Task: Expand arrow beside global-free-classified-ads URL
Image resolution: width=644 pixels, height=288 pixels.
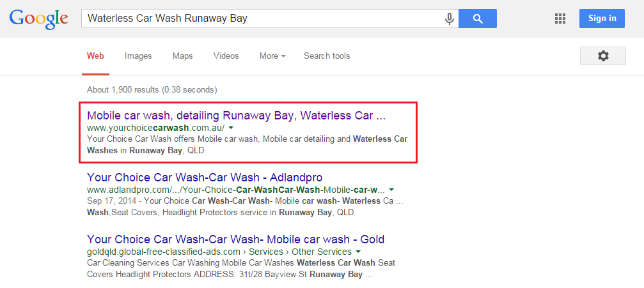Action: (358, 252)
